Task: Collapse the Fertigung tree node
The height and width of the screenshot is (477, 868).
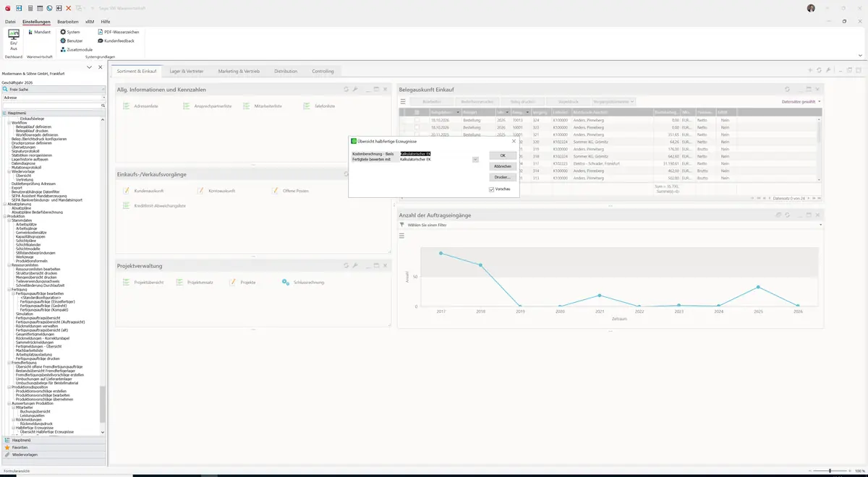Action: tap(9, 289)
